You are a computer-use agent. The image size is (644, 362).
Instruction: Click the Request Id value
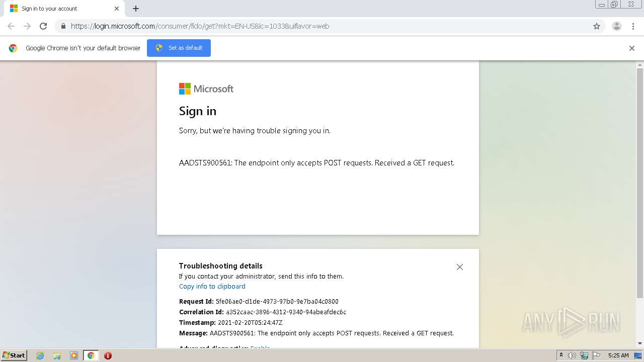coord(277,302)
